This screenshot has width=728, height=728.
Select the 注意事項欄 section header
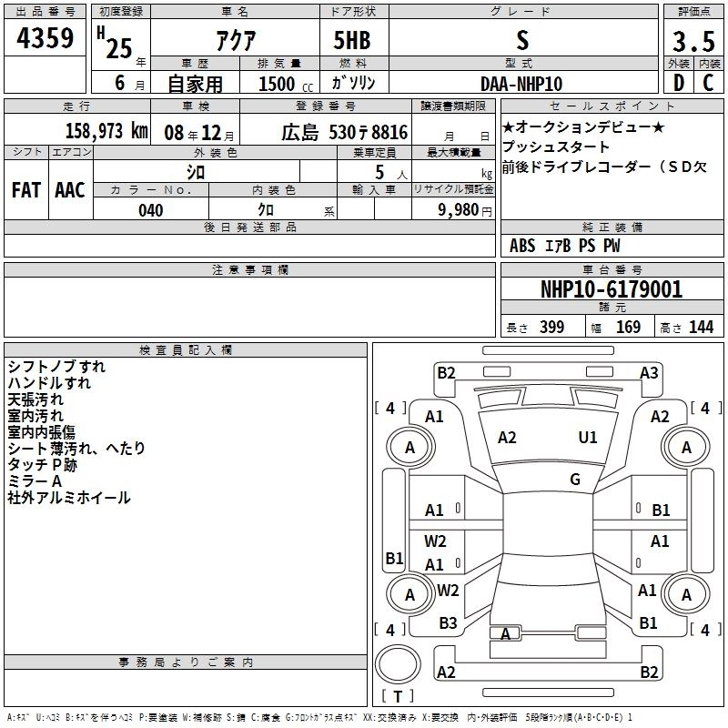point(249,269)
